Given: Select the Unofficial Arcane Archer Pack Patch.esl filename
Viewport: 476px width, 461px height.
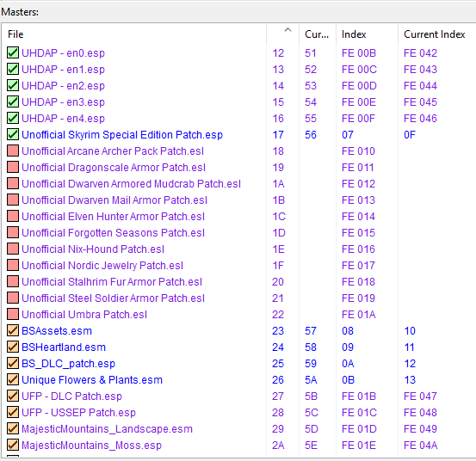Looking at the screenshot, I should click(x=113, y=151).
